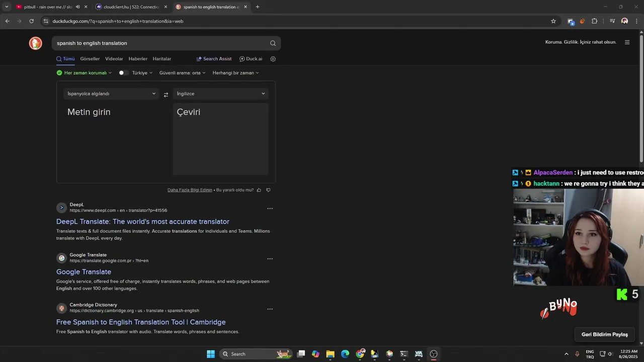This screenshot has width=644, height=362.
Task: Show hidden system tray icons
Action: (567, 354)
